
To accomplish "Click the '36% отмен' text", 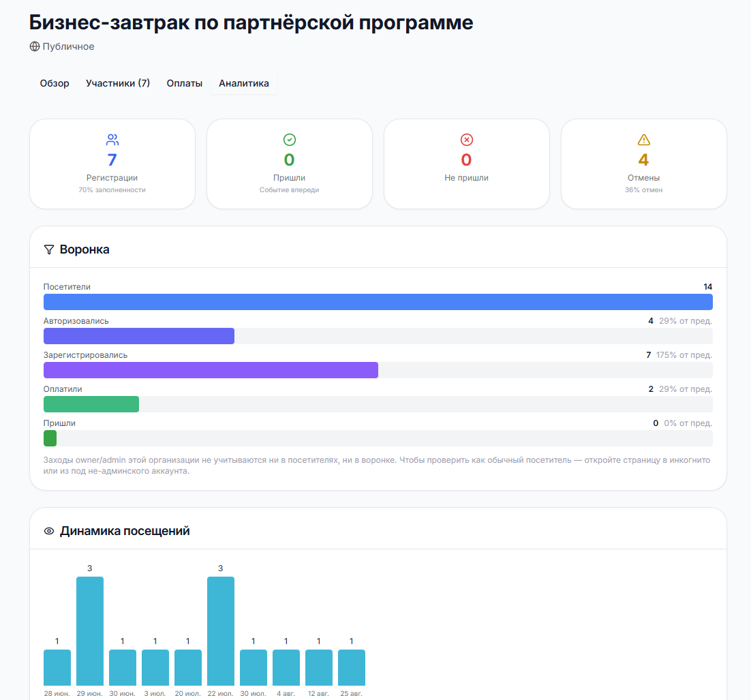I will [x=644, y=189].
